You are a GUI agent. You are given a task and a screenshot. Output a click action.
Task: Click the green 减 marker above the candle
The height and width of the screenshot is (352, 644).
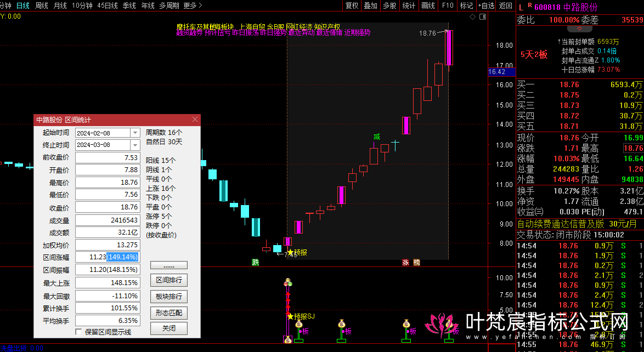coord(376,137)
